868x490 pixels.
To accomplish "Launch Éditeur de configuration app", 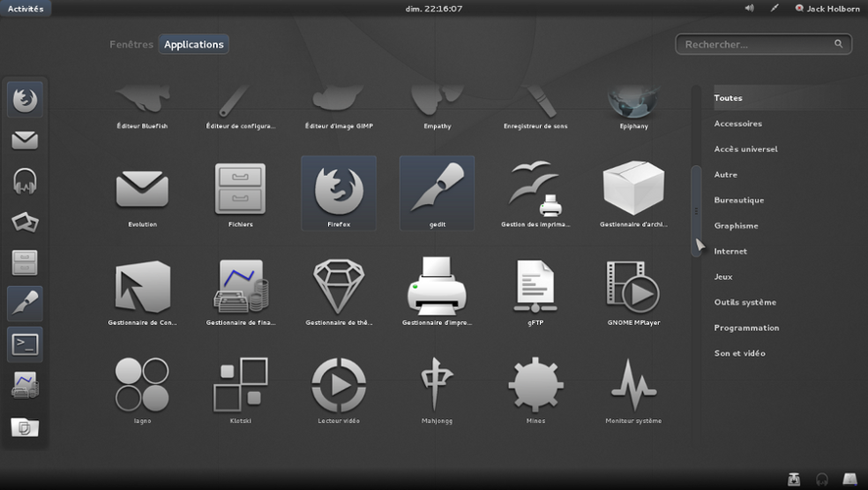I will [x=240, y=105].
